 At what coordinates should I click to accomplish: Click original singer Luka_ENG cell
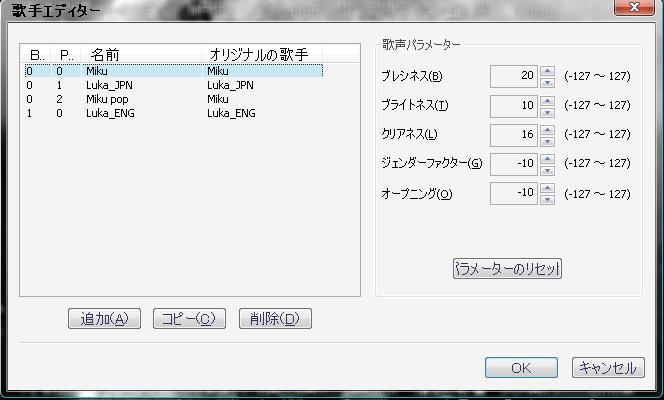pyautogui.click(x=231, y=113)
